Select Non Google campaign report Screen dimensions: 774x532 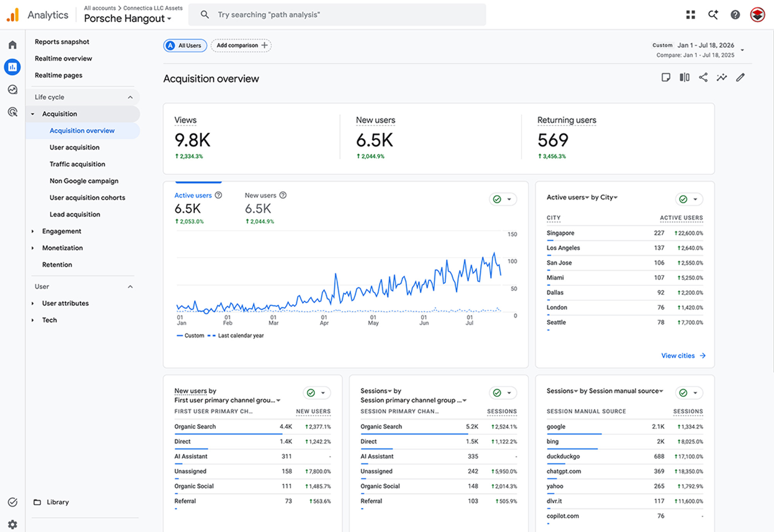point(84,181)
